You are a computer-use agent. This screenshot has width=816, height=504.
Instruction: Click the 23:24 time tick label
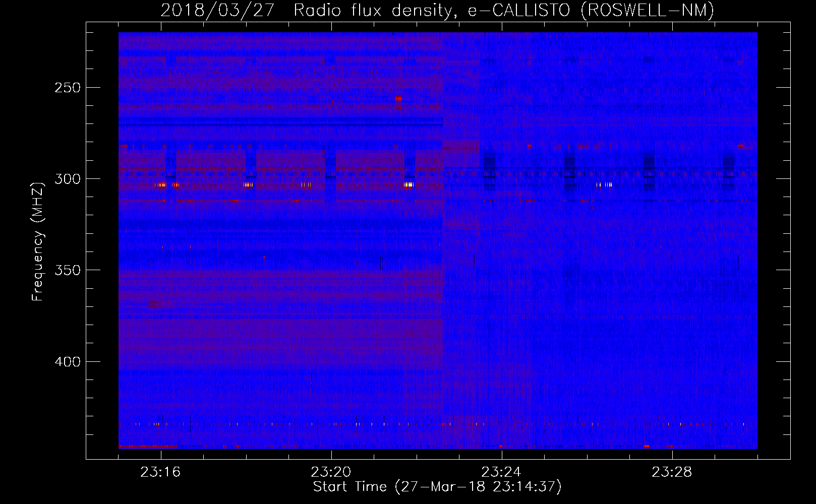pyautogui.click(x=501, y=472)
